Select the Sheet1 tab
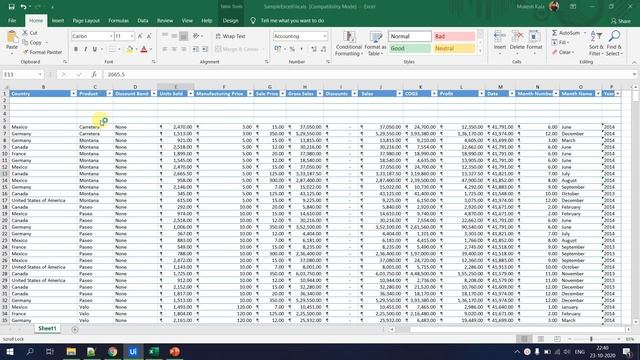The width and height of the screenshot is (640, 360). (47, 329)
